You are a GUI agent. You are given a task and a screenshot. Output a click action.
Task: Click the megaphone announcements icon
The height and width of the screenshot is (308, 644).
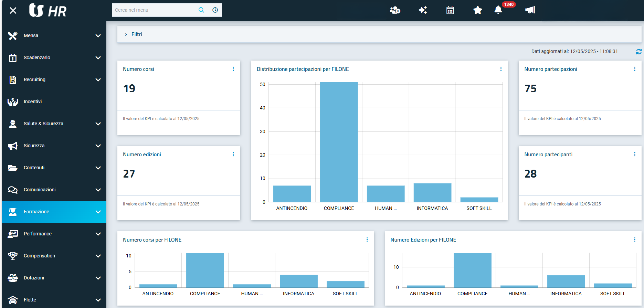530,10
